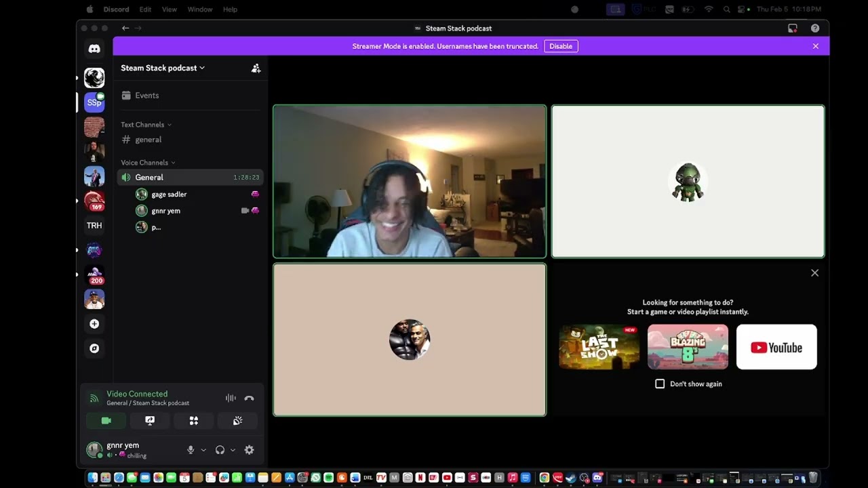Open noise suppression waveform icon
This screenshot has height=488, width=868.
tap(231, 399)
